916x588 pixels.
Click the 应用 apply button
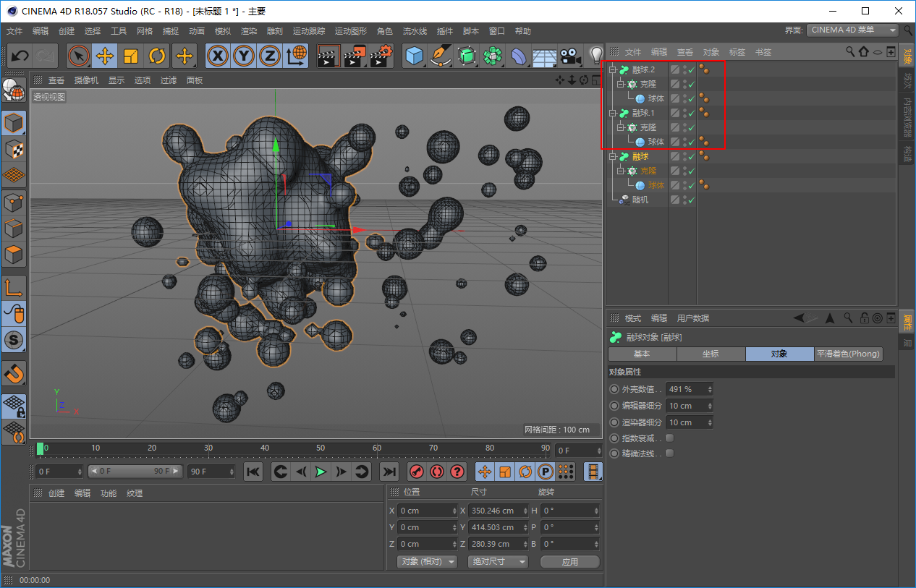pos(570,562)
